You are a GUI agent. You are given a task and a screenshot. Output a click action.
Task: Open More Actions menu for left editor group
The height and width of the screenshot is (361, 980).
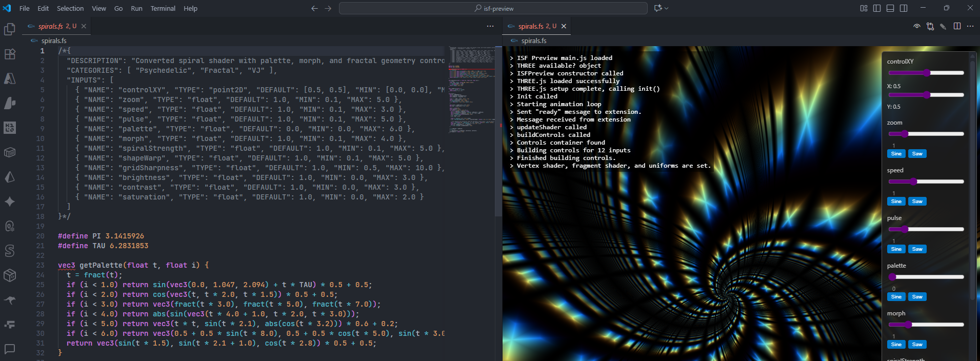click(x=490, y=26)
